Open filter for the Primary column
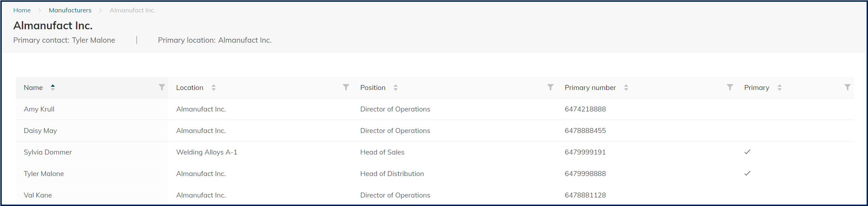The width and height of the screenshot is (868, 206). tap(848, 87)
